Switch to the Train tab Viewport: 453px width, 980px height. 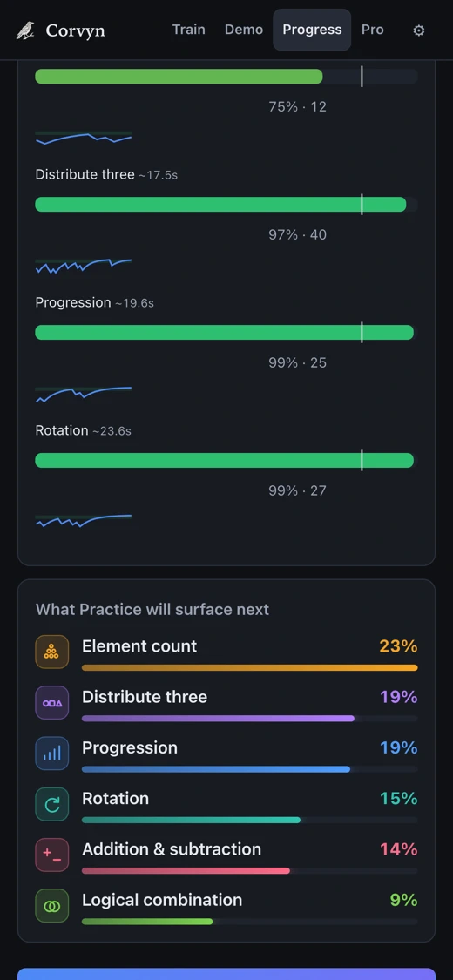[x=189, y=30]
